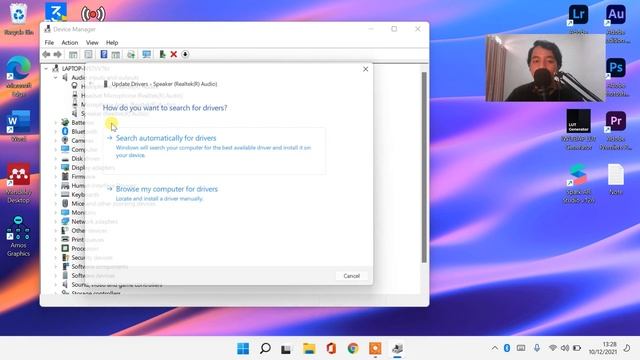This screenshot has width=640, height=360.
Task: Open the Help menu
Action: click(x=112, y=42)
